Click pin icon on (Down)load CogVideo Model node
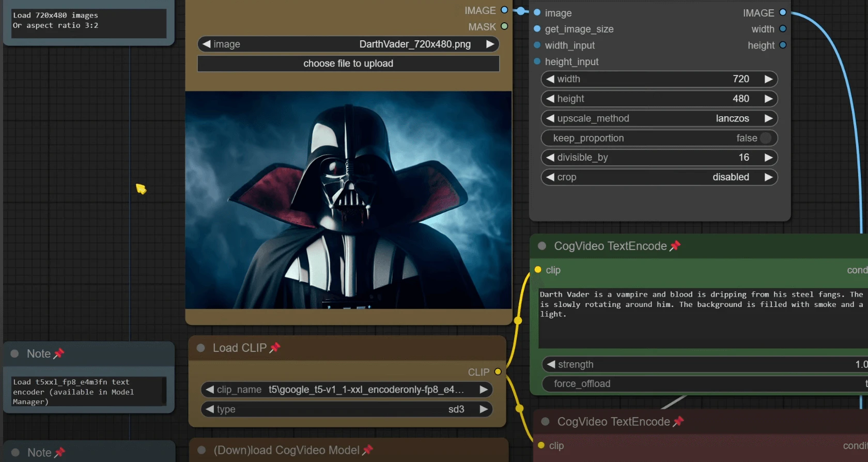Image resolution: width=868 pixels, height=462 pixels. pyautogui.click(x=367, y=450)
